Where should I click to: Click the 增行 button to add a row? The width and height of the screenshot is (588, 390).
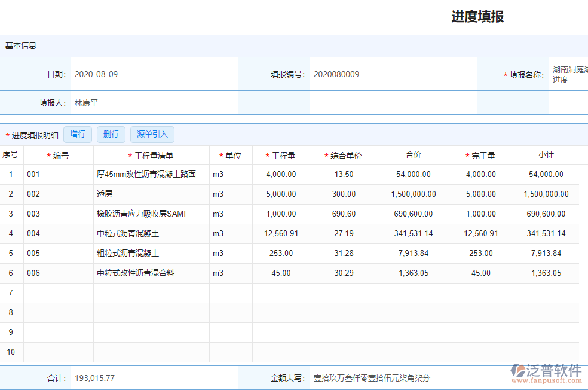coord(77,134)
